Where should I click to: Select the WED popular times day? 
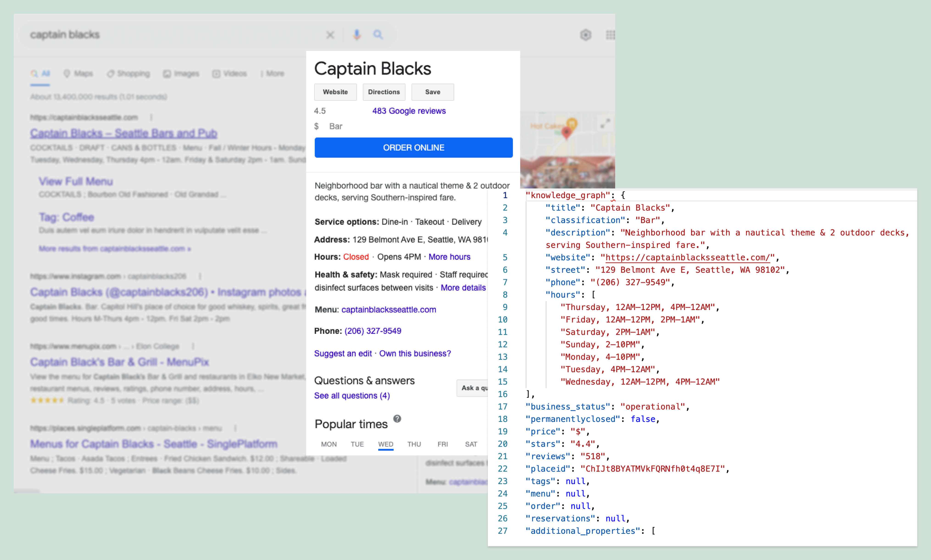[385, 444]
